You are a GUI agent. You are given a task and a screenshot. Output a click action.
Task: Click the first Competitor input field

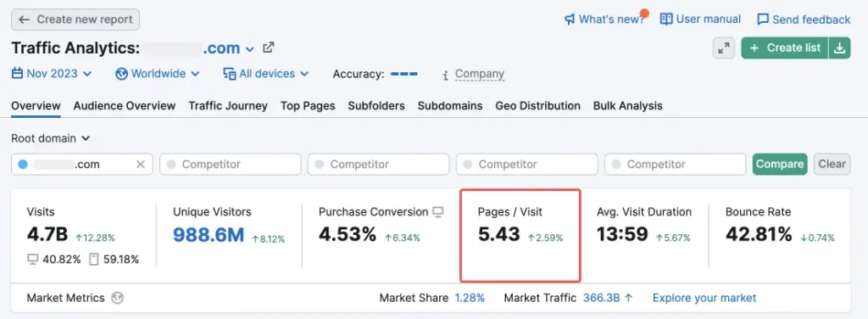click(x=231, y=165)
